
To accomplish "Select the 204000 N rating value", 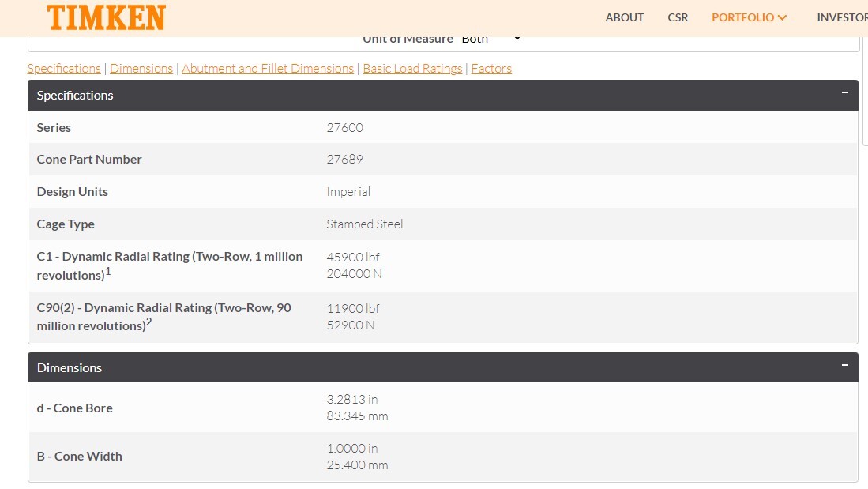I will click(355, 273).
